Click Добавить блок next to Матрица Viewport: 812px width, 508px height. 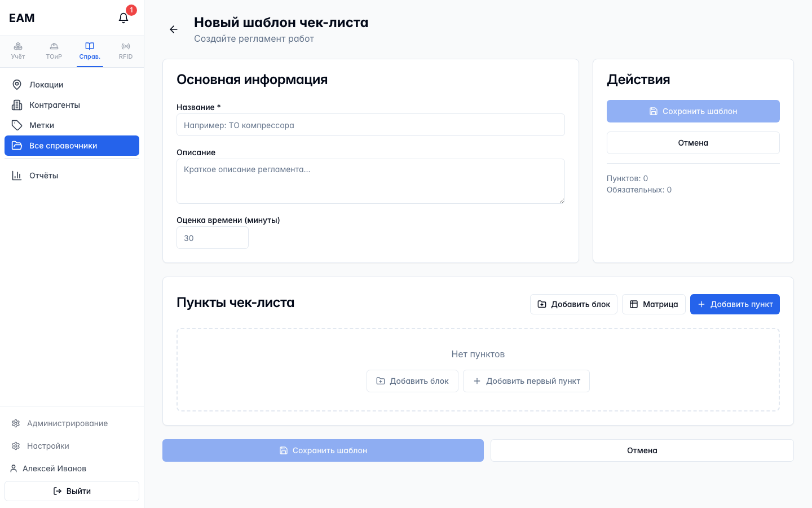click(573, 304)
